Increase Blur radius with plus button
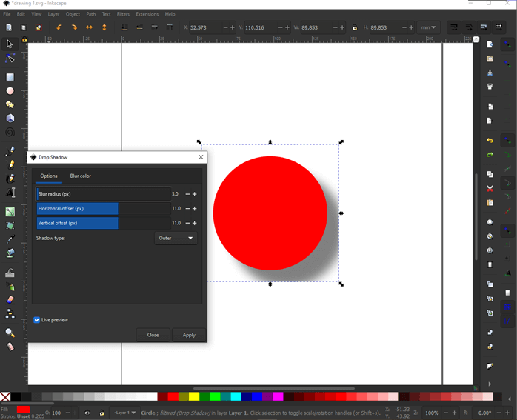Viewport: 517px width, 420px height. pos(195,194)
